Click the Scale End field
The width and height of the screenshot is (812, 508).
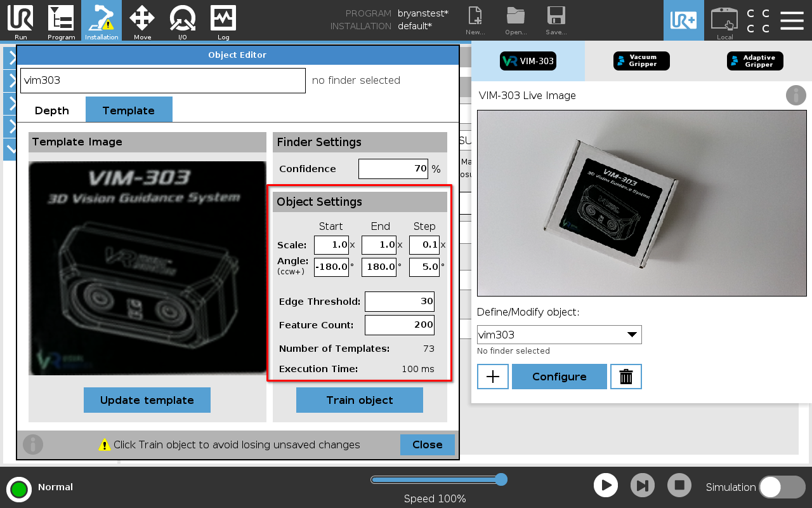point(379,245)
